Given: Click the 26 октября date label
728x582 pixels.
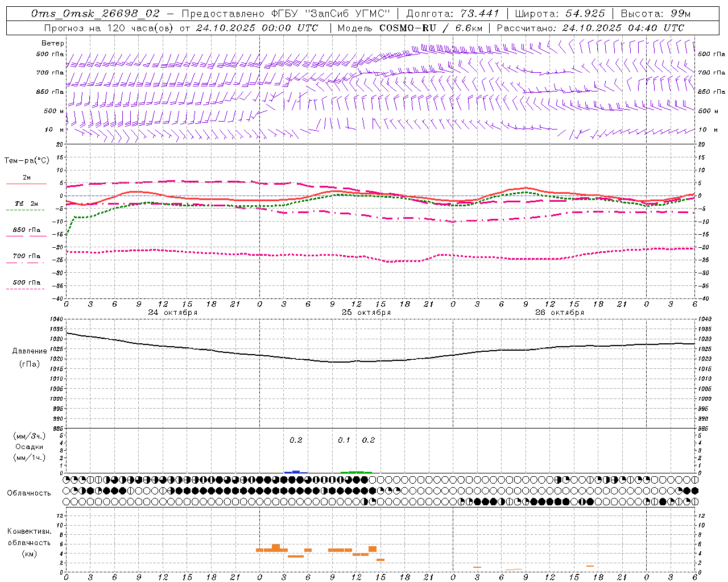Looking at the screenshot, I should pyautogui.click(x=560, y=313).
